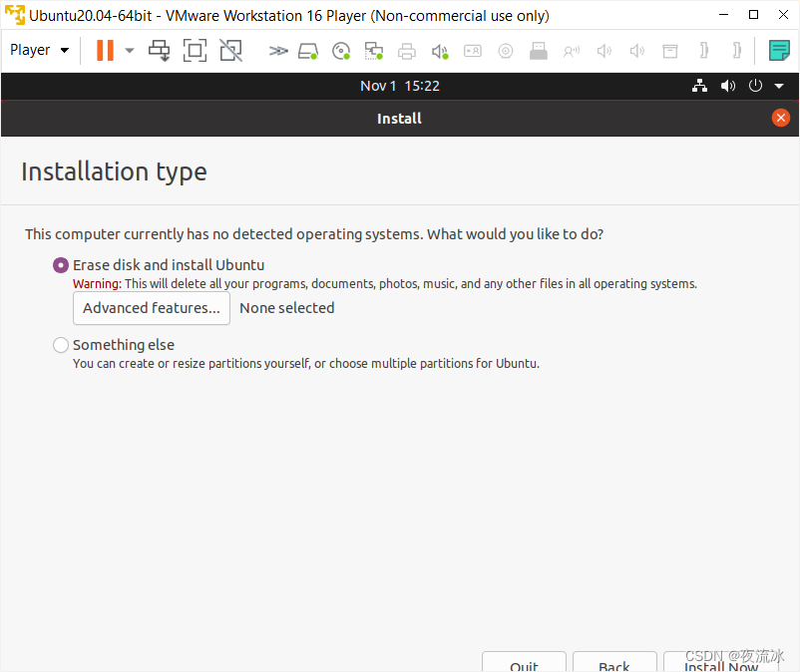Click the grayed archive box device icon
The image size is (800, 672).
point(670,51)
